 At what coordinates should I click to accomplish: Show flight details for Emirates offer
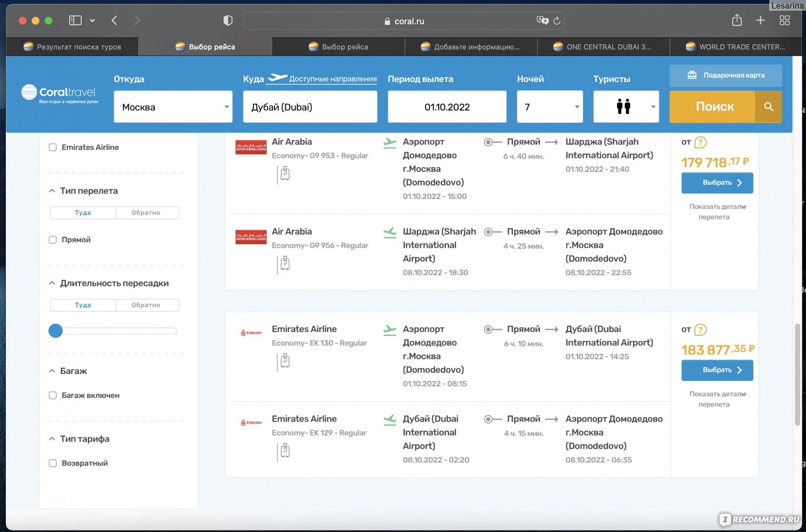click(x=717, y=399)
